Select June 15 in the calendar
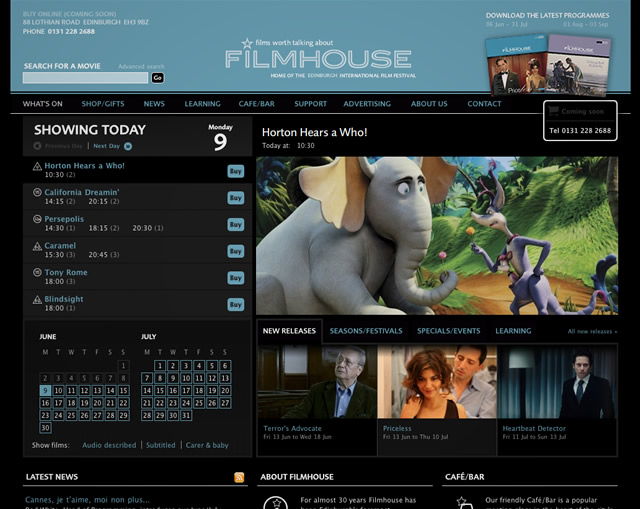 123,391
